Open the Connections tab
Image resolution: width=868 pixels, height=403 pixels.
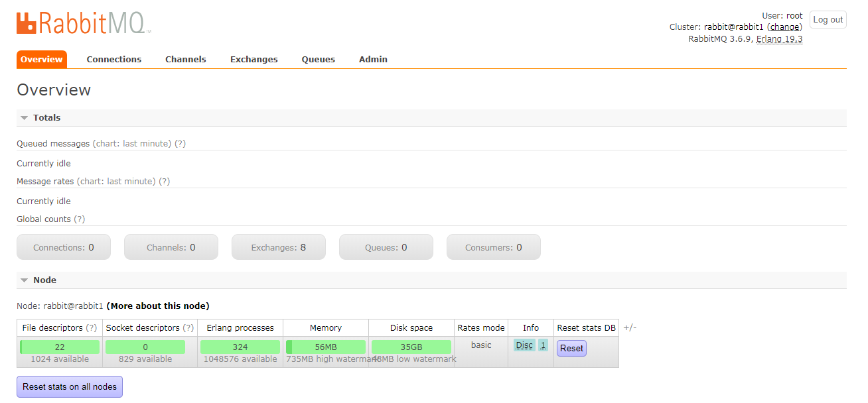(x=113, y=59)
